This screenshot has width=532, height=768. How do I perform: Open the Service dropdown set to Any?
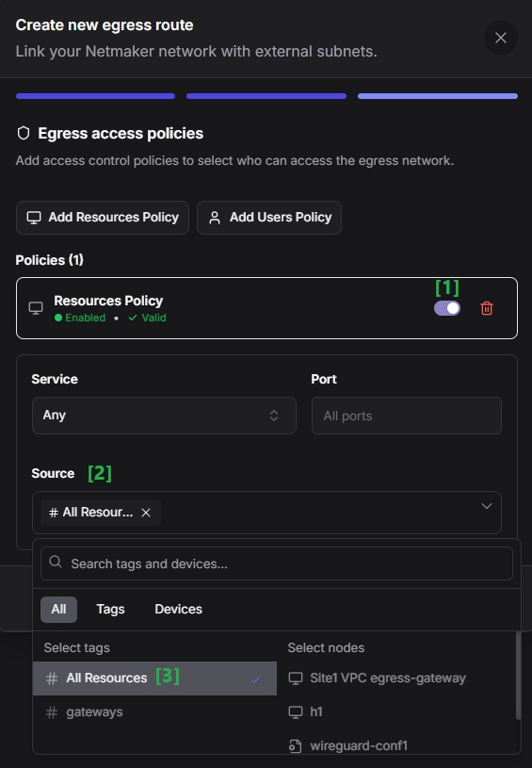tap(164, 416)
